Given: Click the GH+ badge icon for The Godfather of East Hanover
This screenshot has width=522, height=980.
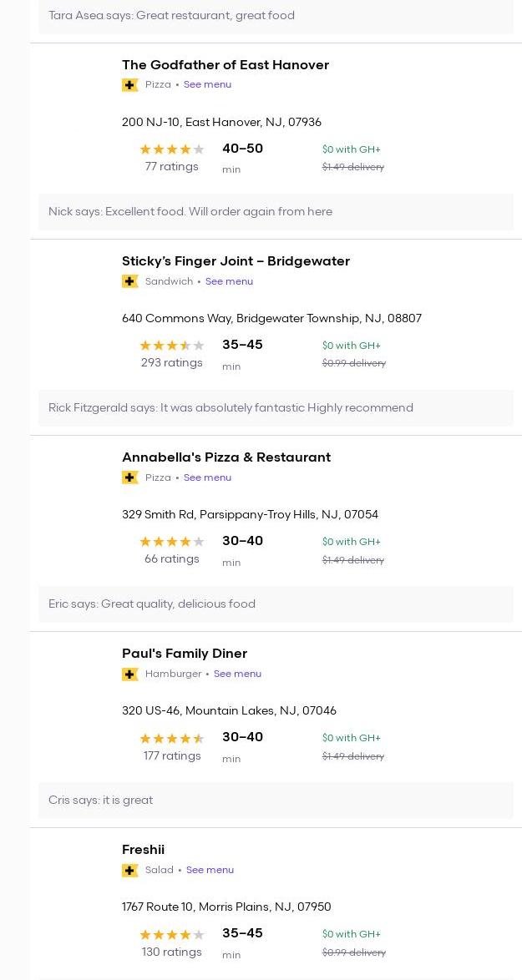Looking at the screenshot, I should 129,85.
